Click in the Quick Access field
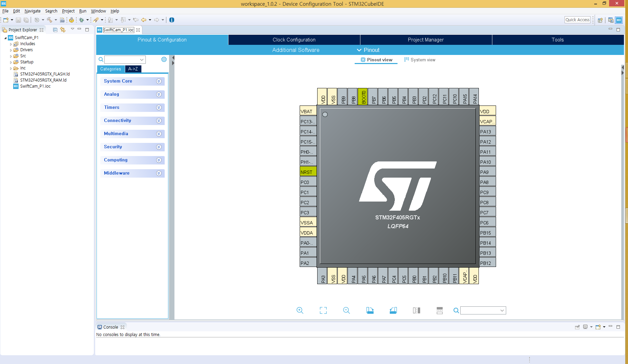 pyautogui.click(x=577, y=20)
